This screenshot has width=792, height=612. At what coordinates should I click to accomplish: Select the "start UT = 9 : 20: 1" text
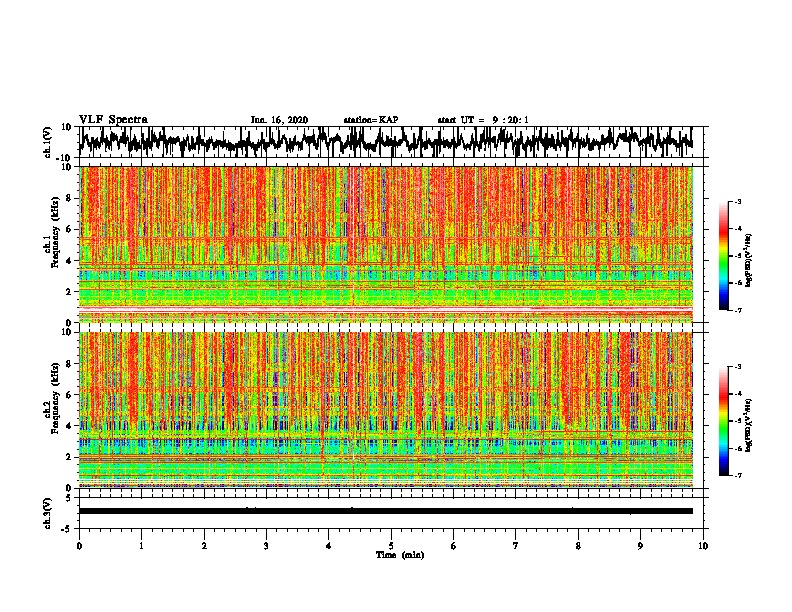tap(483, 120)
